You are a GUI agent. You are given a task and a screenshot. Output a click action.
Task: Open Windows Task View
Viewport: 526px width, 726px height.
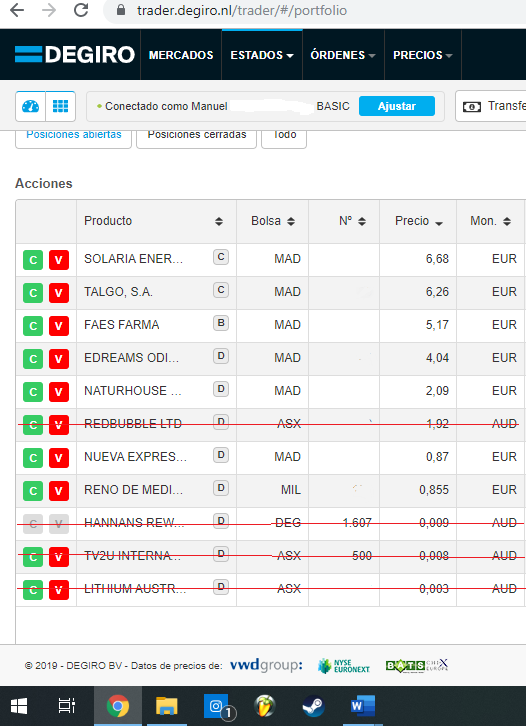pyautogui.click(x=67, y=706)
